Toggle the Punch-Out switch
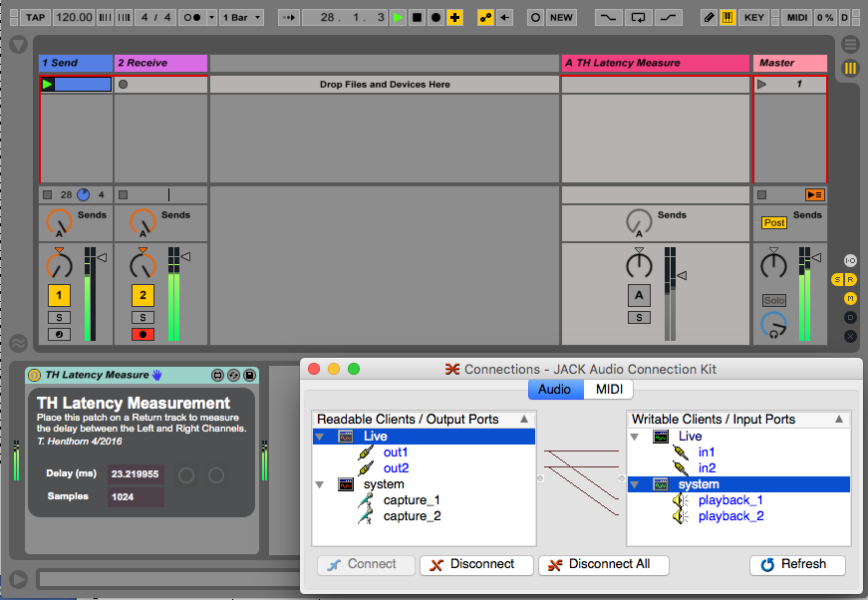 [668, 18]
